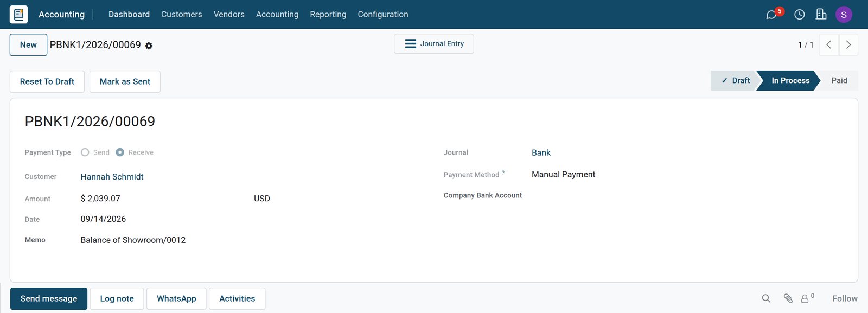Viewport: 868px width, 313px height.
Task: Open the company switcher building icon
Action: 821,15
